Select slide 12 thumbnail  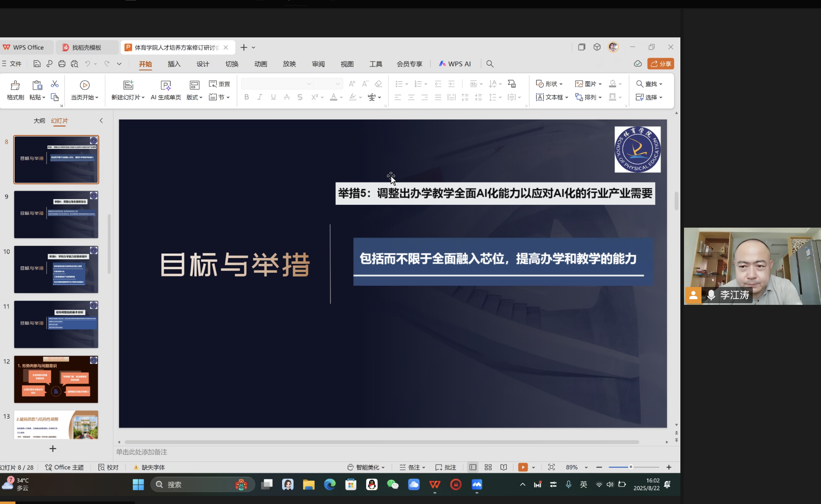point(56,379)
